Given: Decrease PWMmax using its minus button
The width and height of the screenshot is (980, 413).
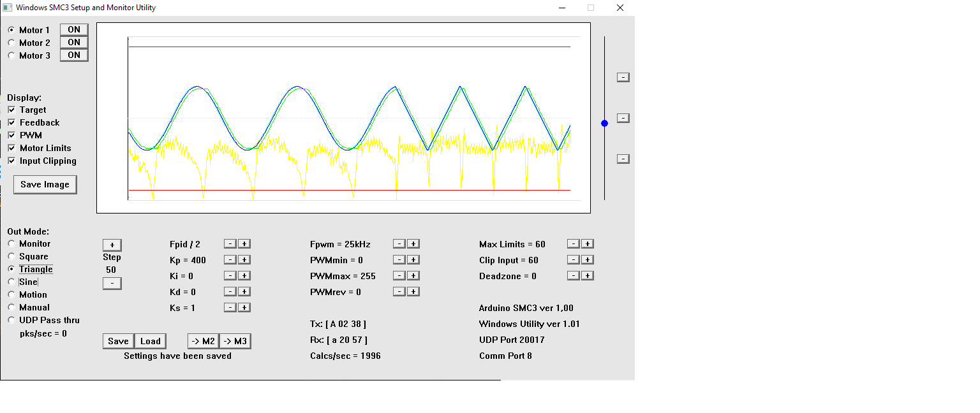Looking at the screenshot, I should (x=399, y=276).
